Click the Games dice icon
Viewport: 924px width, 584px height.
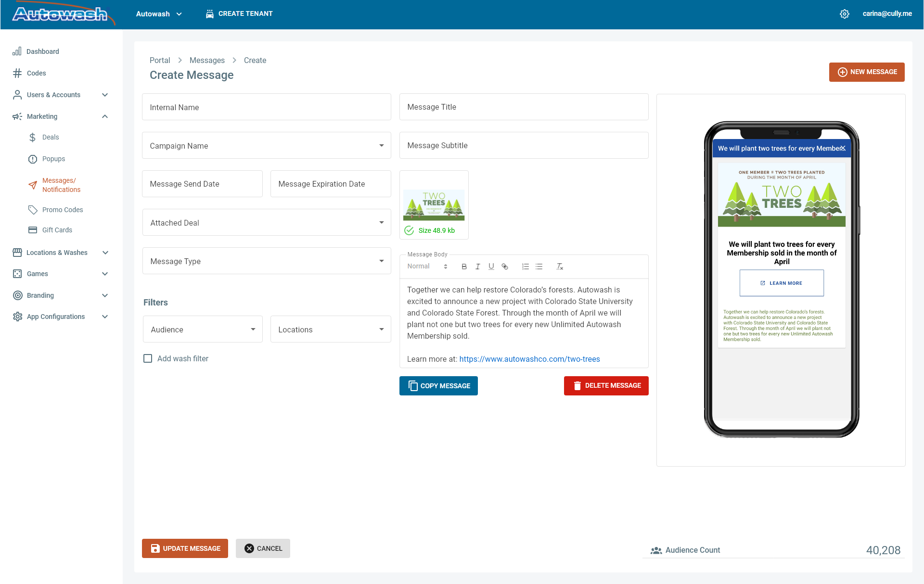[17, 274]
